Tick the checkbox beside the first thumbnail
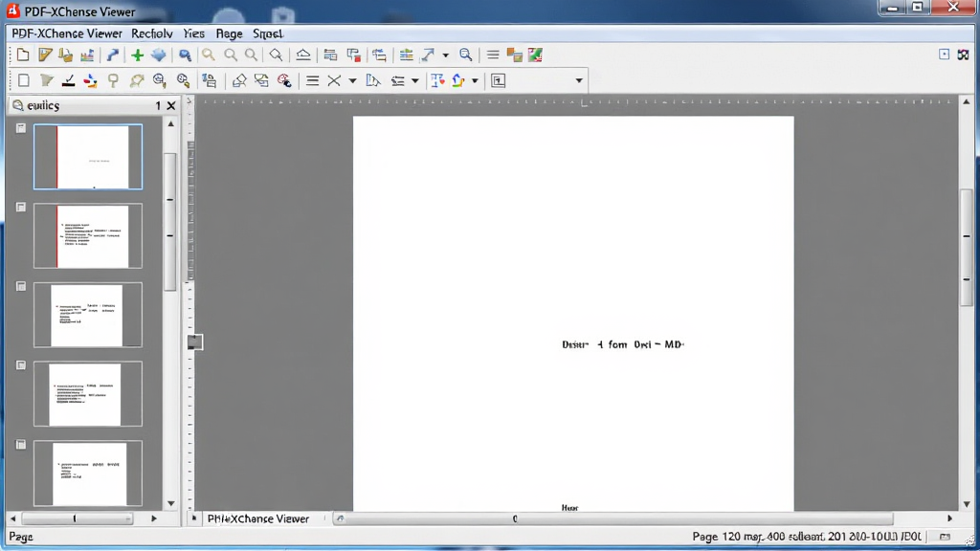The height and width of the screenshot is (551, 980). [x=21, y=128]
